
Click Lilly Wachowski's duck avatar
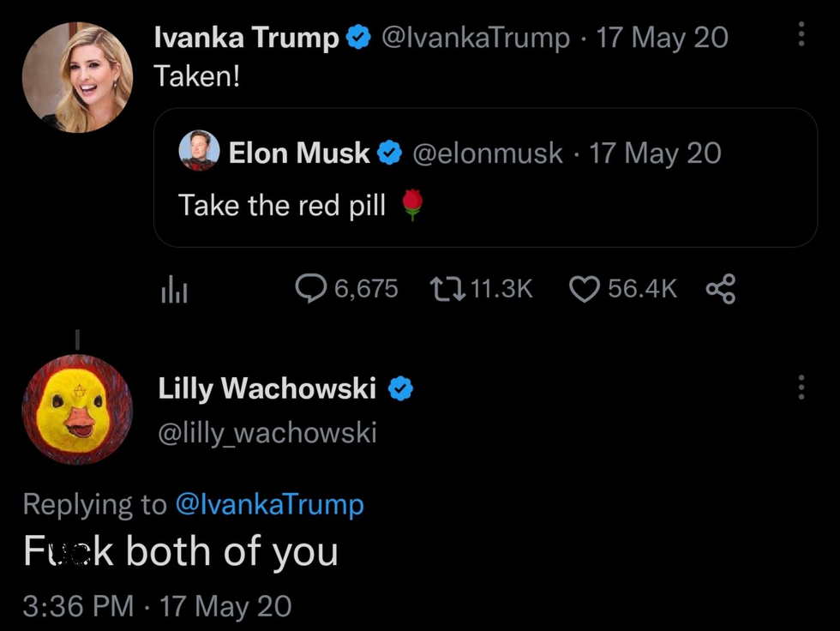click(77, 410)
